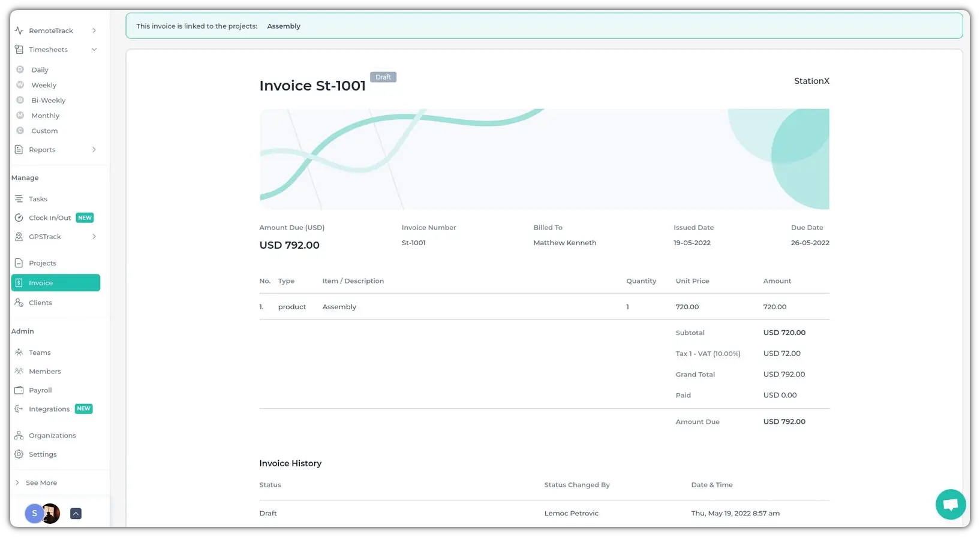Screen dimensions: 980x537
Task: Collapse the Timesheets section chevron
Action: 94,50
